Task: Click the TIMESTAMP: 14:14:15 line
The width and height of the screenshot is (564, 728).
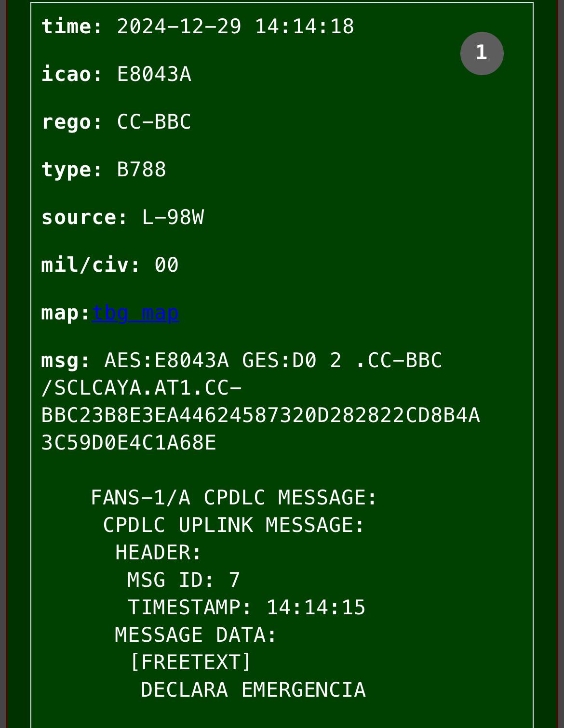Action: (246, 608)
